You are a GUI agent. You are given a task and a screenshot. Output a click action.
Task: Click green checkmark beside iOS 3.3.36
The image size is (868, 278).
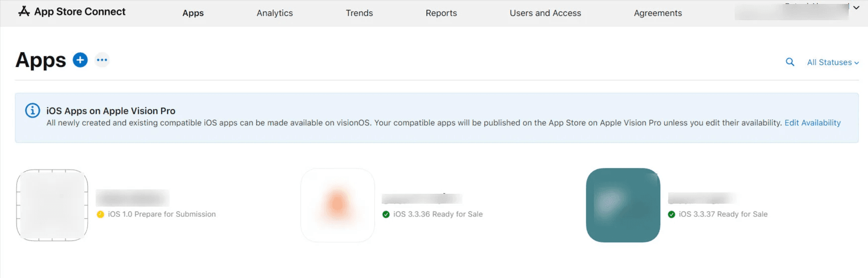[x=386, y=214]
